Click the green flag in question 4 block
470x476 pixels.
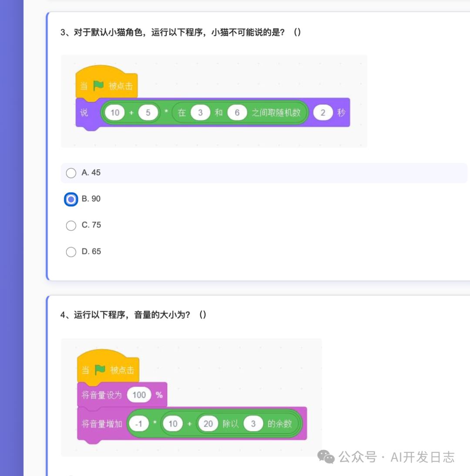(x=100, y=370)
